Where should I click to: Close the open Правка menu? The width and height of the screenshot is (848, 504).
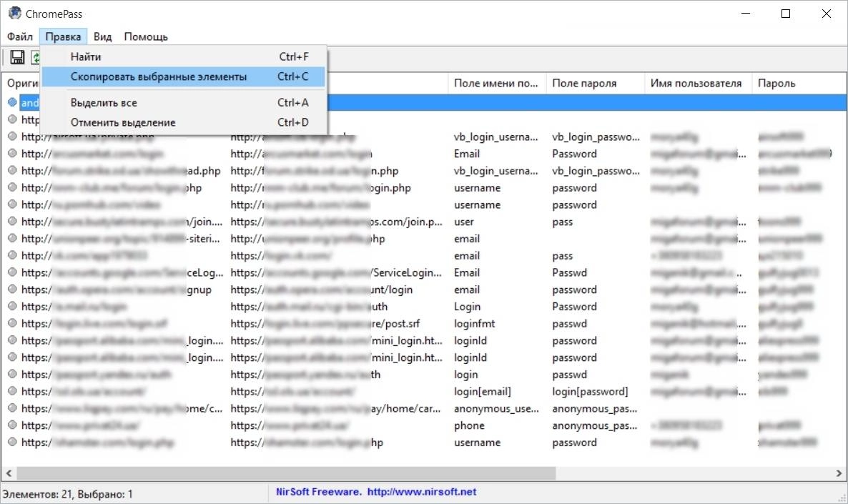63,36
